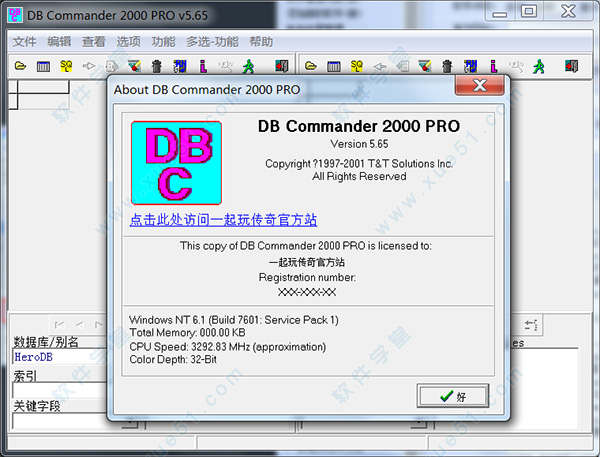
Task: Click previous-record navigator arrow in left panel
Action: click(80, 325)
